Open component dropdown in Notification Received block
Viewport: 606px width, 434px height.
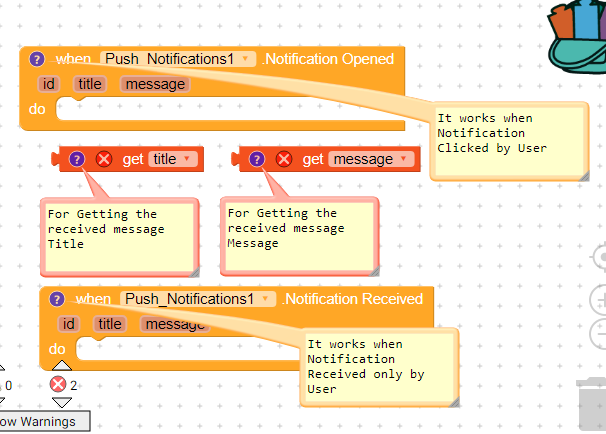point(198,299)
